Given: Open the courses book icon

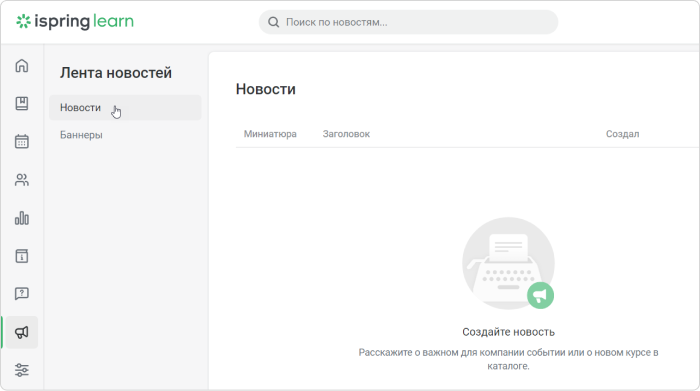Looking at the screenshot, I should [21, 104].
